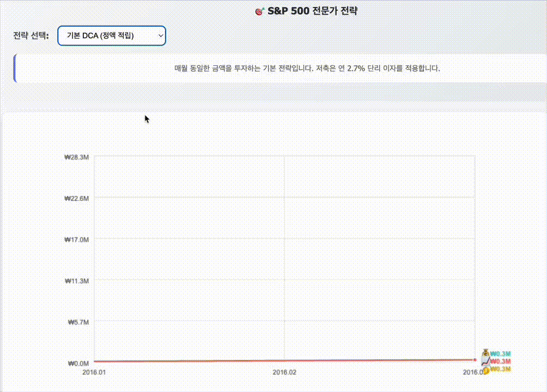
Task: Click the red line in the chart
Action: 284,360
